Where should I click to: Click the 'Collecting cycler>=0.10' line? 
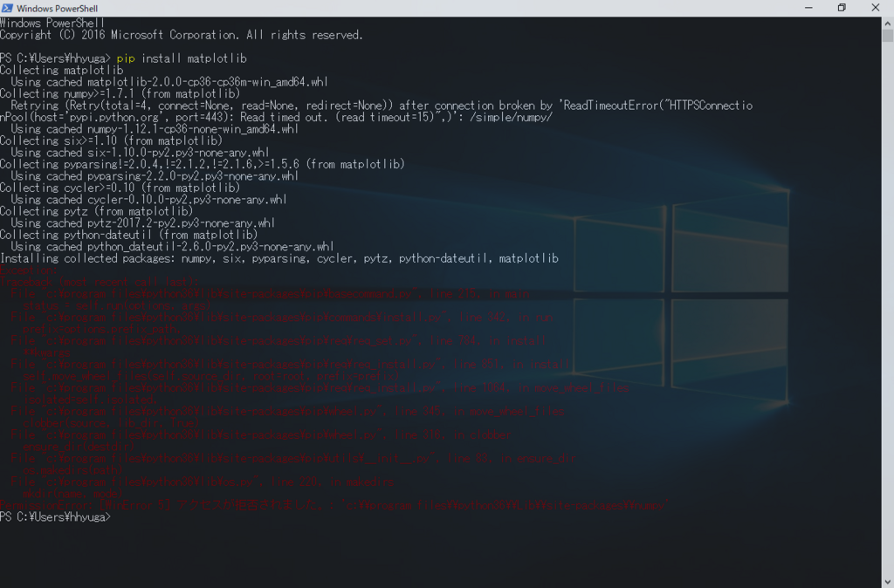coord(120,188)
